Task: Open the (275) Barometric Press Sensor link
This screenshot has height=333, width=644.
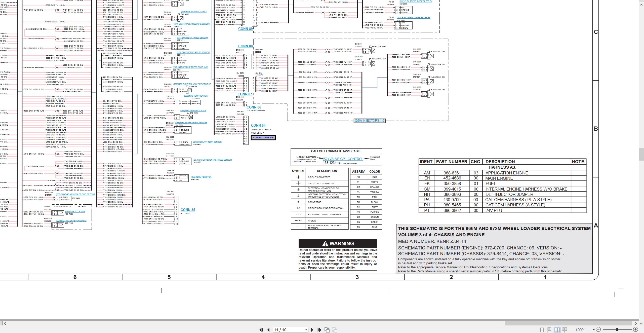Action: click(193, 52)
